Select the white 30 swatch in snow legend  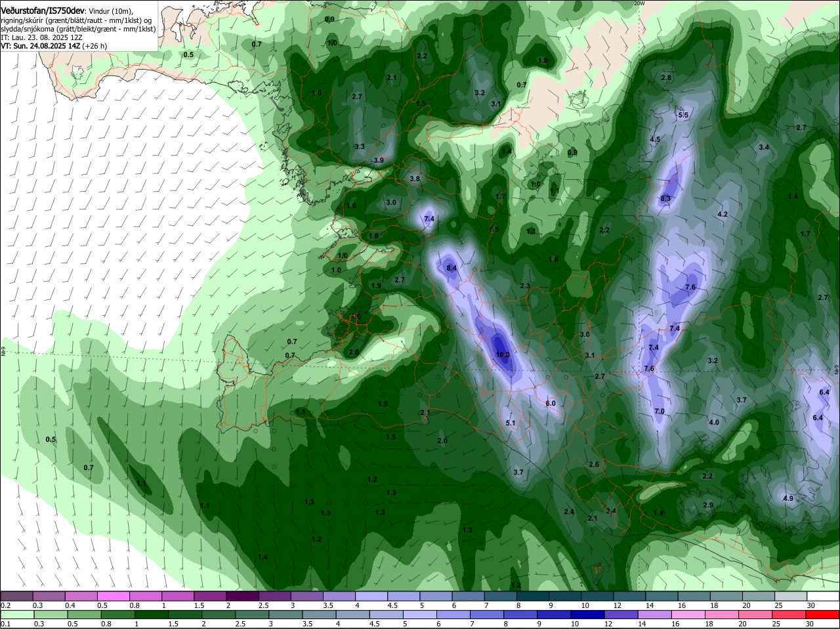point(822,596)
